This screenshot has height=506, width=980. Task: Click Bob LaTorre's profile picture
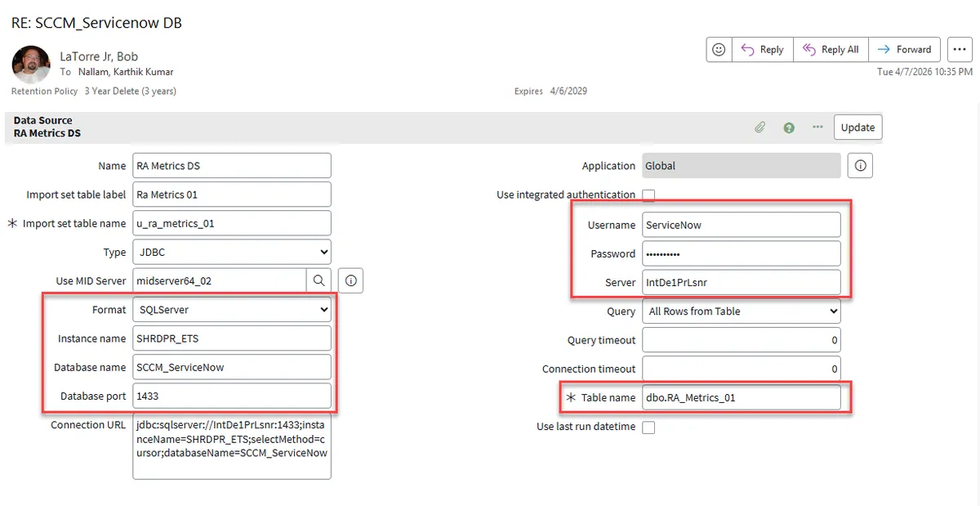tap(31, 63)
